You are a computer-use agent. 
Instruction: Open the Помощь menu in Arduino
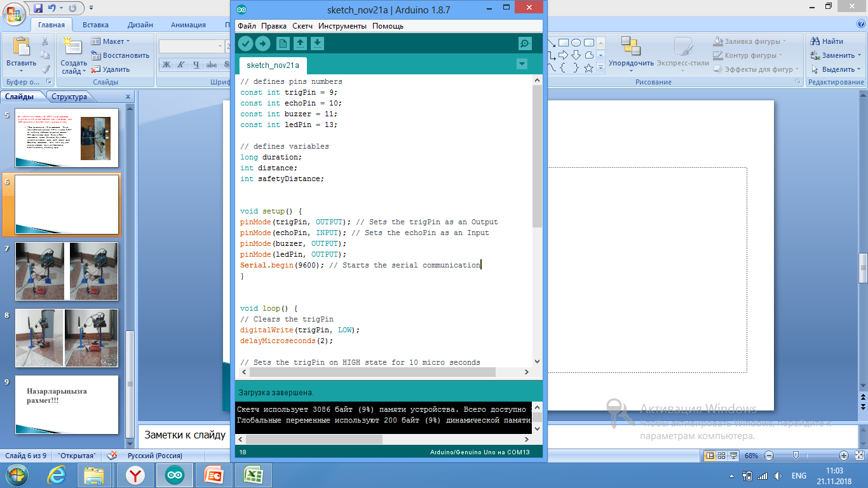(x=388, y=26)
